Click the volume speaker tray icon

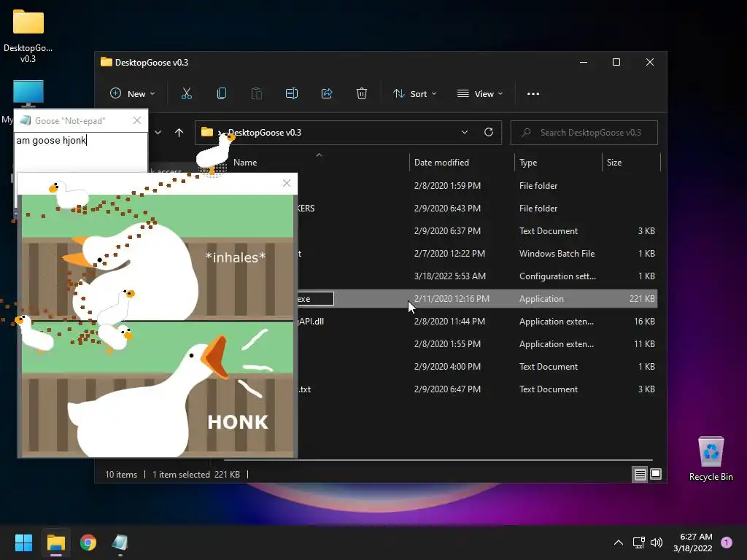pyautogui.click(x=657, y=542)
